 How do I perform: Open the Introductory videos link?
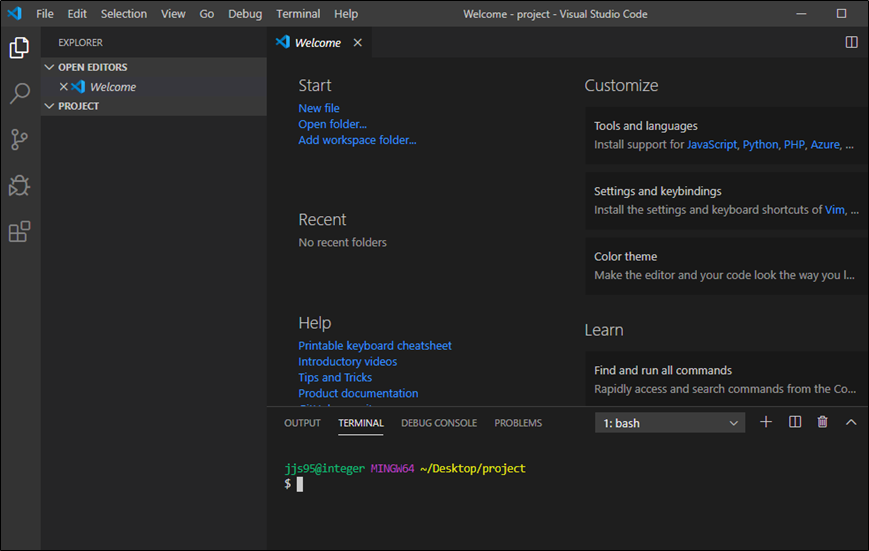pyautogui.click(x=347, y=362)
